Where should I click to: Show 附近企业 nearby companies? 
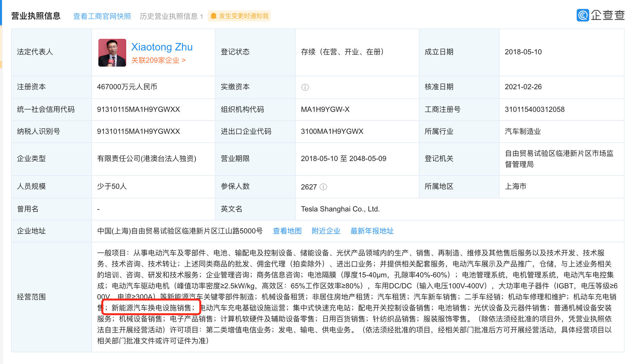(326, 231)
